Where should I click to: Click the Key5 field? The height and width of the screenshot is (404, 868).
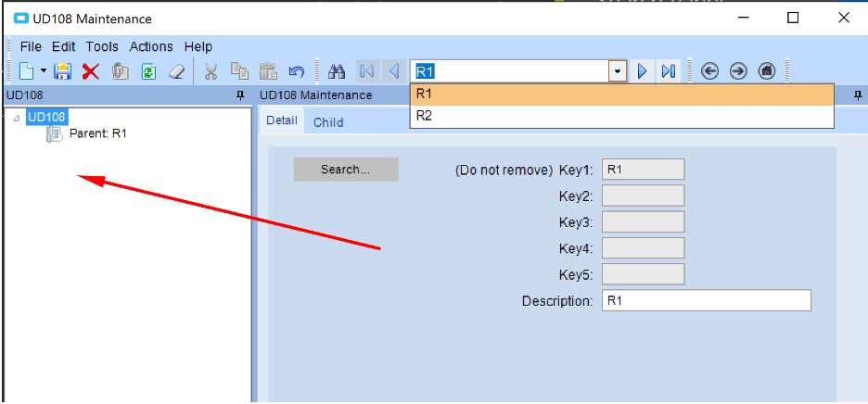(643, 274)
